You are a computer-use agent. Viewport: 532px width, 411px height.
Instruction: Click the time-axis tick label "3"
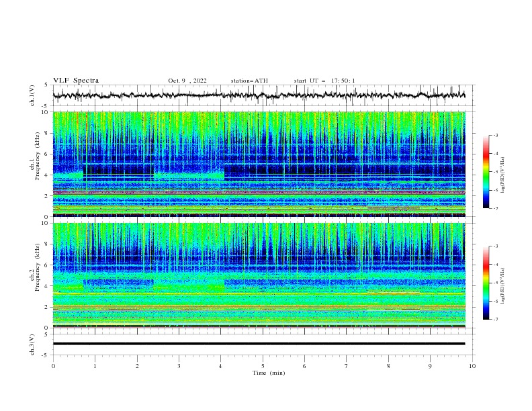click(179, 366)
